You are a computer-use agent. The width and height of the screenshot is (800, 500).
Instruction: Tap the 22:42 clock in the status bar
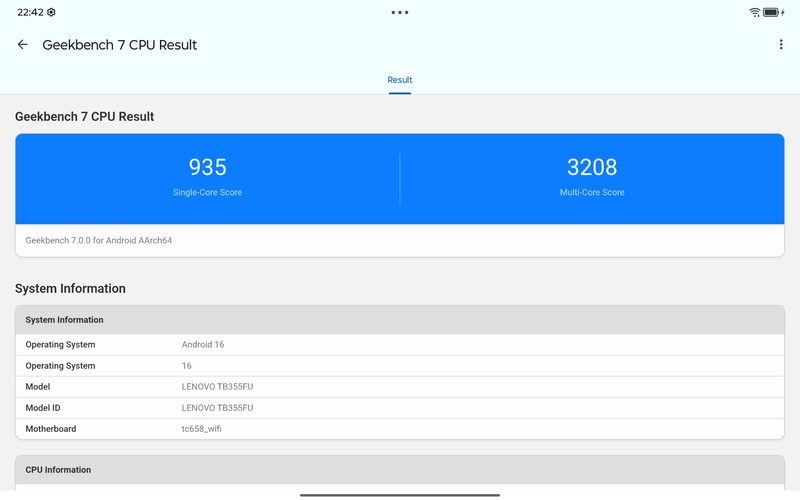point(31,12)
